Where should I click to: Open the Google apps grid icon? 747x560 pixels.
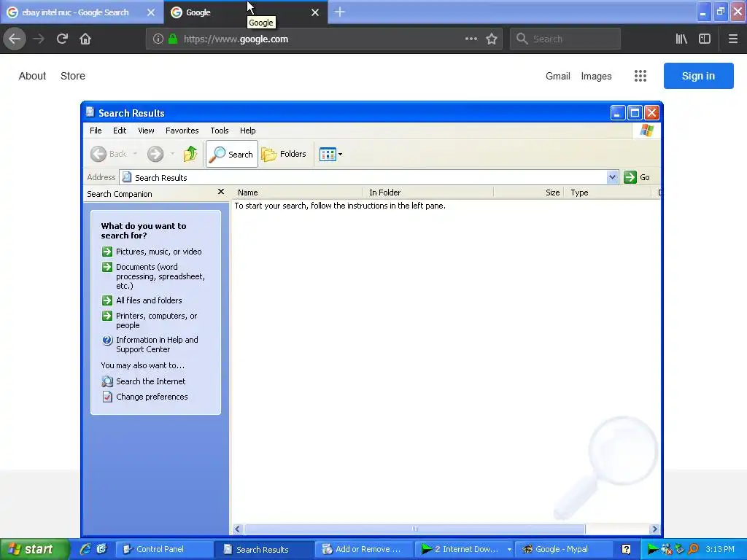click(640, 76)
